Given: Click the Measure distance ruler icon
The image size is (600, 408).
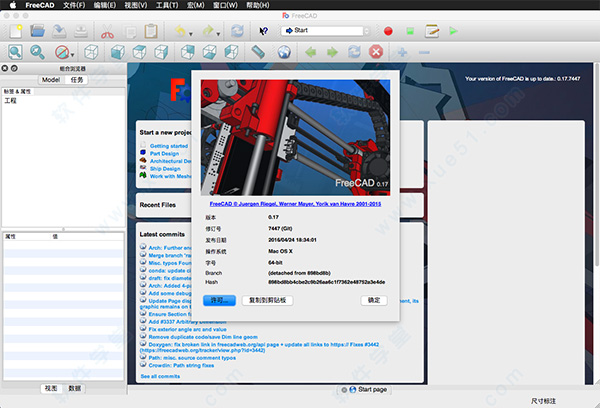Looking at the screenshot, I should (258, 52).
